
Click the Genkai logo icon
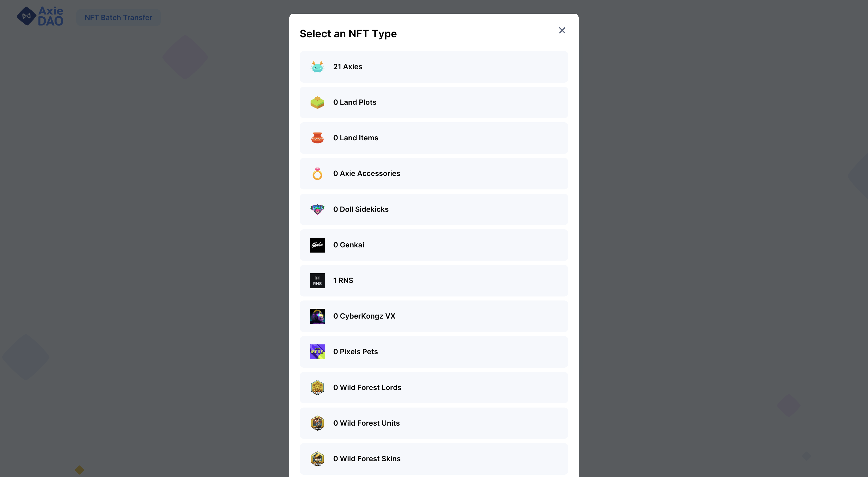[317, 245]
